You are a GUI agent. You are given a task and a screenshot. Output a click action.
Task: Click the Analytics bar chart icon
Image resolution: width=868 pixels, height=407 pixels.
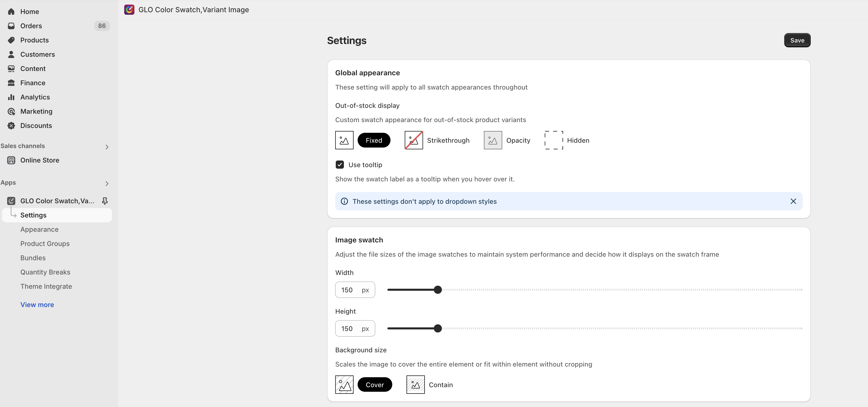click(x=11, y=97)
